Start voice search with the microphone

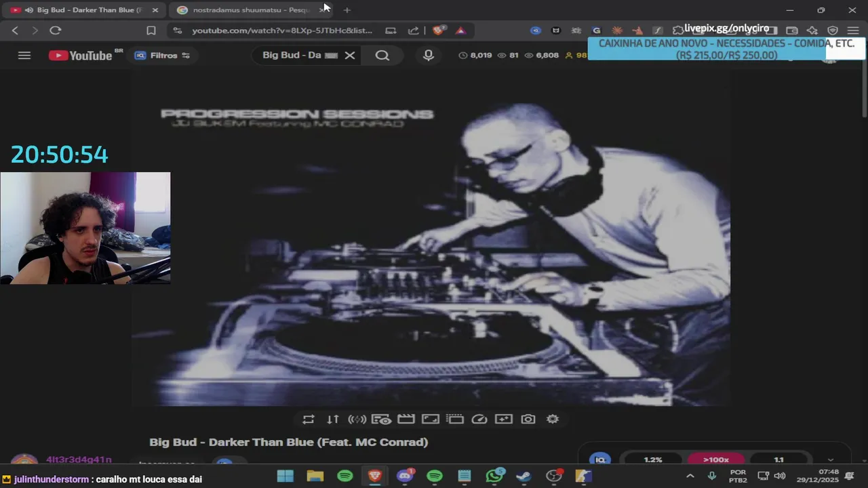pyautogui.click(x=429, y=56)
